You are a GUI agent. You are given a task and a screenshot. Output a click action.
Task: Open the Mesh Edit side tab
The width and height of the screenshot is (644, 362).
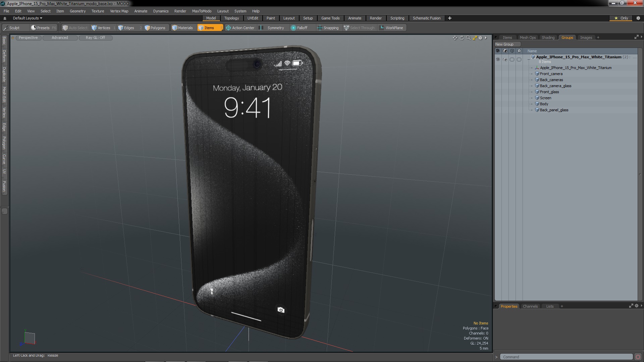[x=4, y=95]
